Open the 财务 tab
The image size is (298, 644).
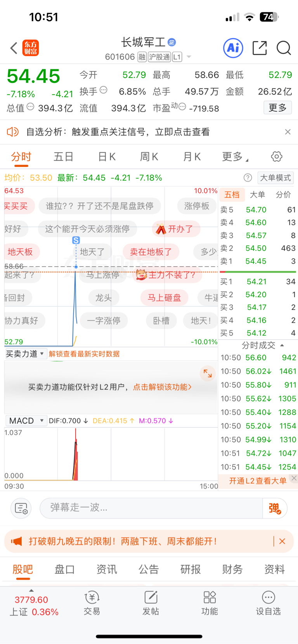coord(232,569)
